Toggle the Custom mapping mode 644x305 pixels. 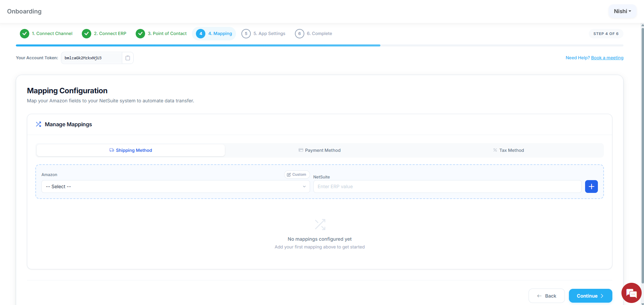point(297,174)
